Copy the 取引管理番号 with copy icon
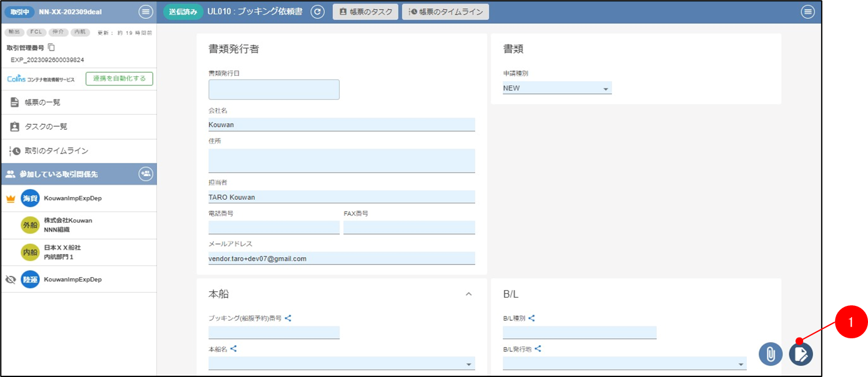 (x=52, y=47)
